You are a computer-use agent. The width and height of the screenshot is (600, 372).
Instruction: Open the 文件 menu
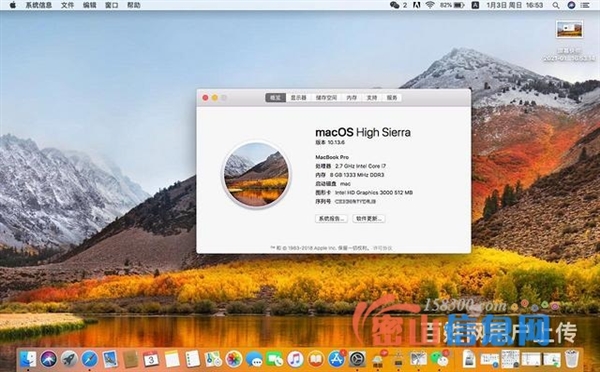tap(67, 5)
